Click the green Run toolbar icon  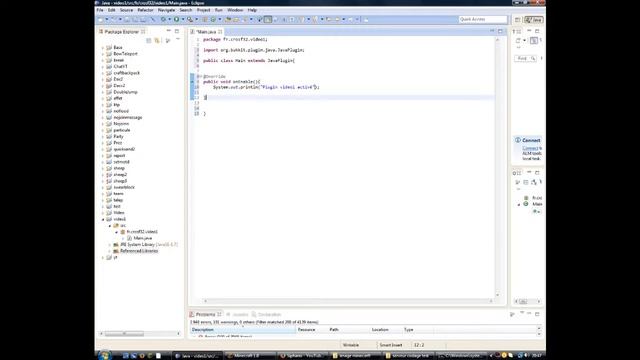coord(176,19)
